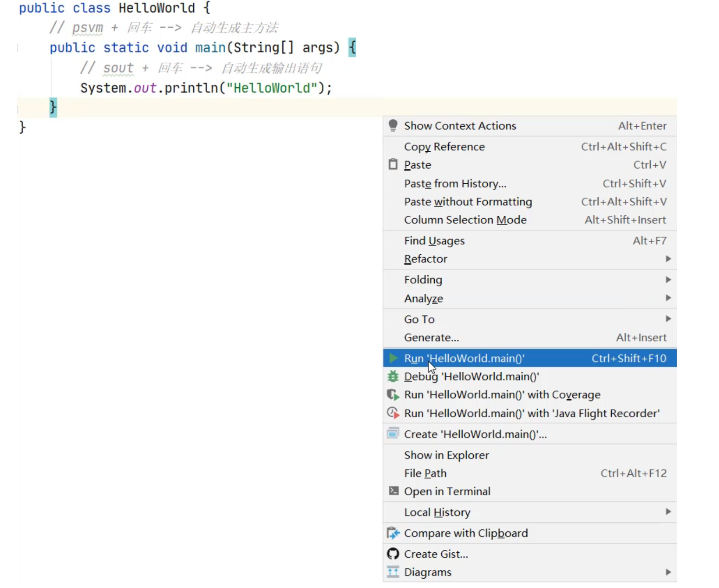This screenshot has height=588, width=719.
Task: Click the GitHub icon beside Create Gist
Action: click(x=393, y=554)
